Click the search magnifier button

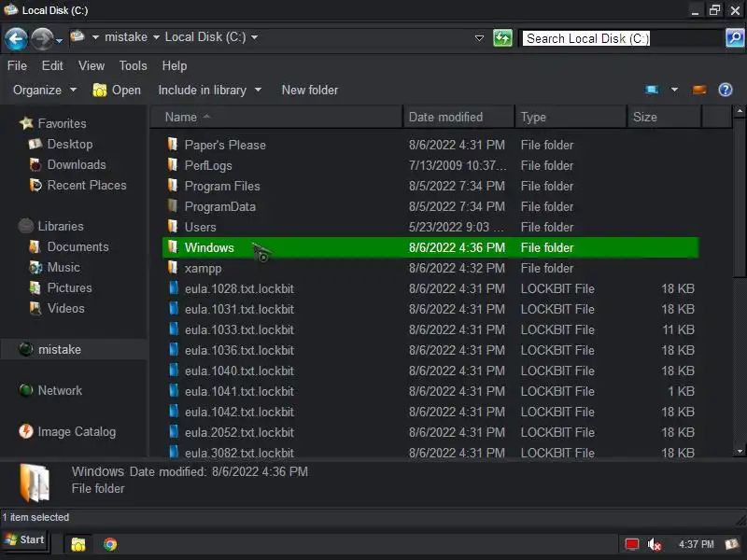click(x=735, y=37)
